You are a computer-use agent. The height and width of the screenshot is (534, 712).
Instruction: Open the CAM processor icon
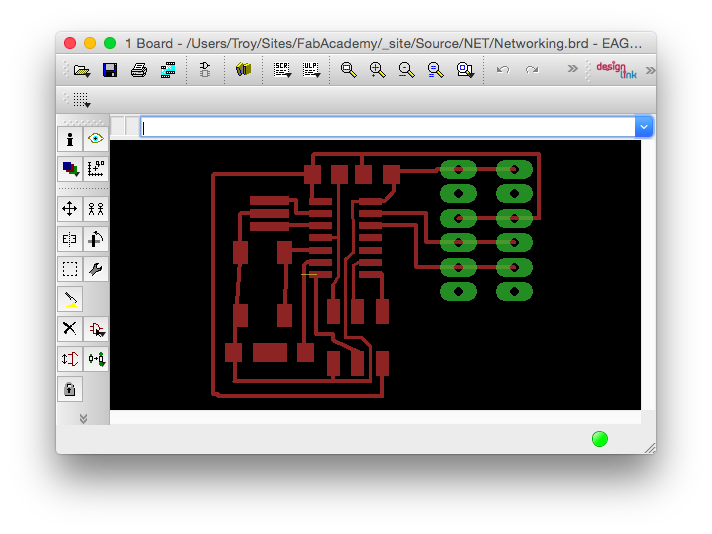(168, 70)
